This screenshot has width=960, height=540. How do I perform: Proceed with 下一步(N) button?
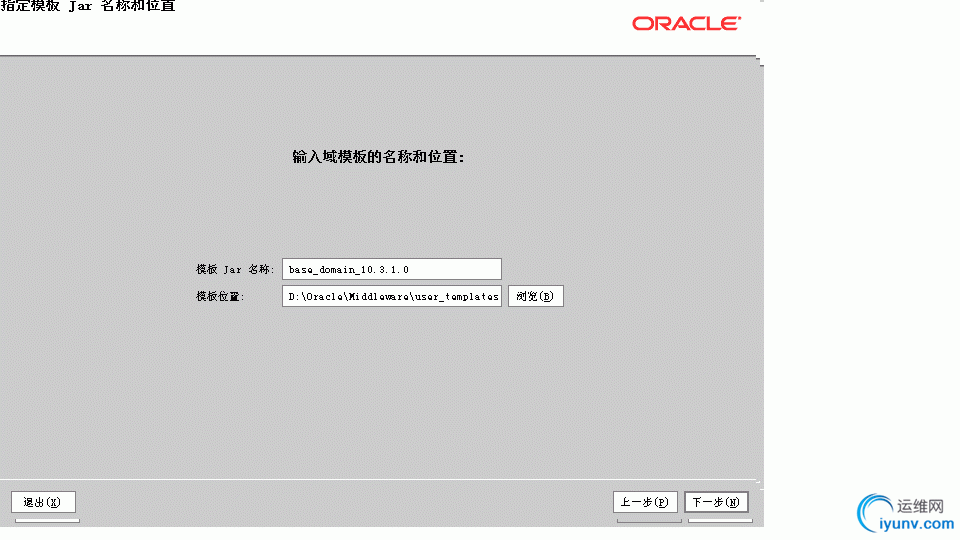(716, 502)
